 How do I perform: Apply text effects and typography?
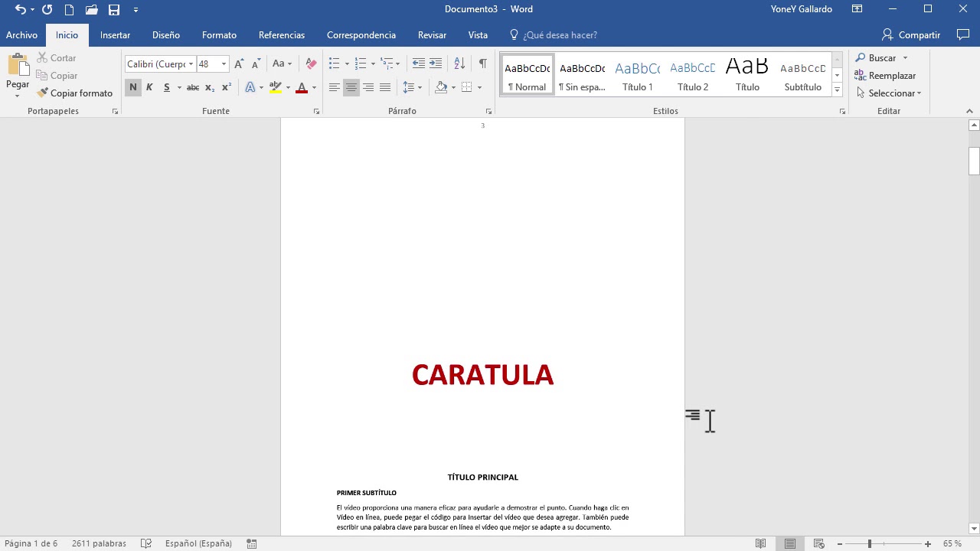(x=250, y=87)
